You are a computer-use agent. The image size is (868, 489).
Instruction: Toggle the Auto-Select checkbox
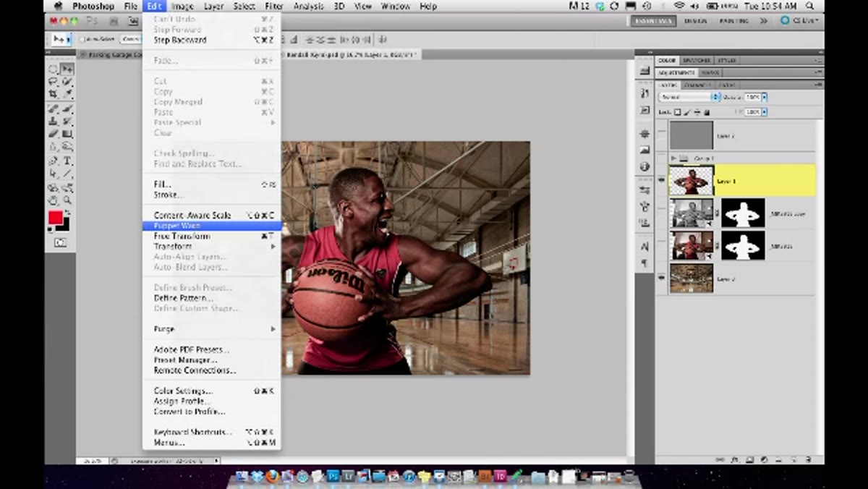(x=82, y=39)
